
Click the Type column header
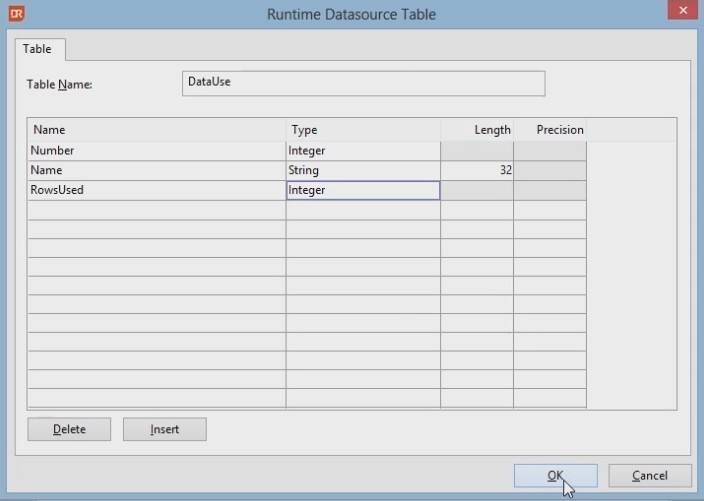[362, 130]
